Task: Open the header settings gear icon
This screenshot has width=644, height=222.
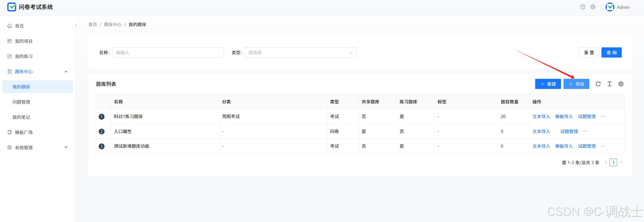Action: pos(593,7)
